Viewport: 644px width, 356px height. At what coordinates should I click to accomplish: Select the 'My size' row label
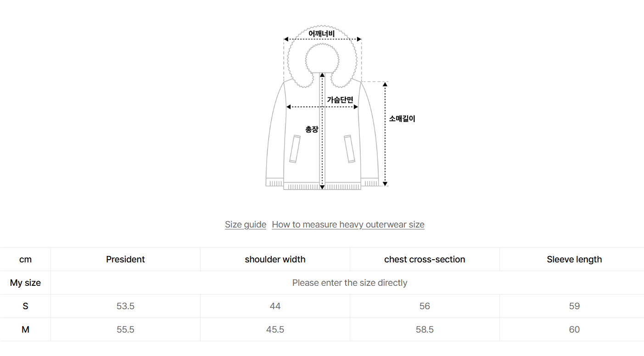25,283
